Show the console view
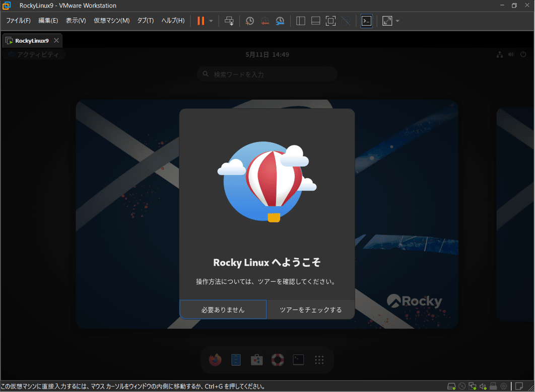This screenshot has width=535, height=392. pos(366,21)
